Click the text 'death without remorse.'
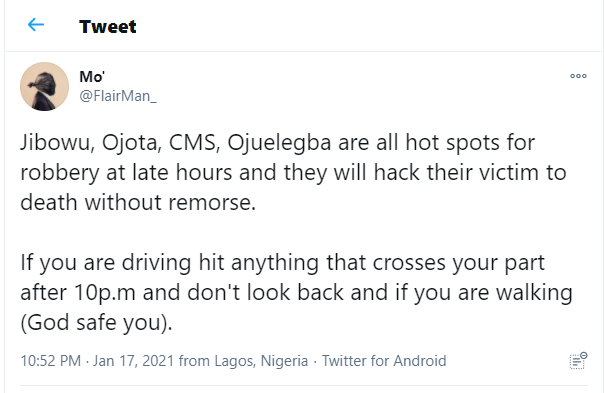This screenshot has height=393, width=604. pyautogui.click(x=138, y=202)
